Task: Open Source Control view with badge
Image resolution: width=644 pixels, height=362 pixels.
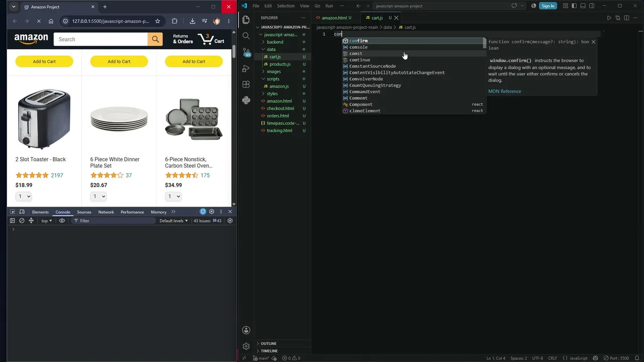Action: coord(246,52)
